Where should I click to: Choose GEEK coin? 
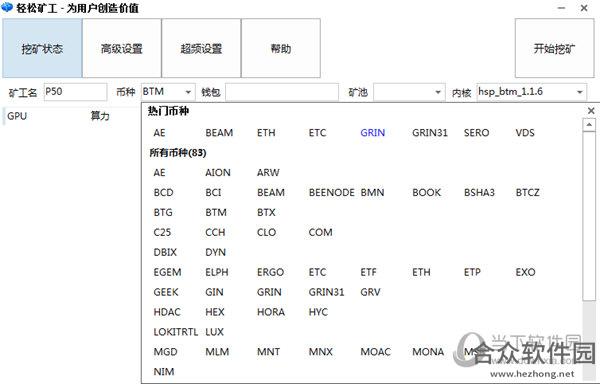point(166,292)
